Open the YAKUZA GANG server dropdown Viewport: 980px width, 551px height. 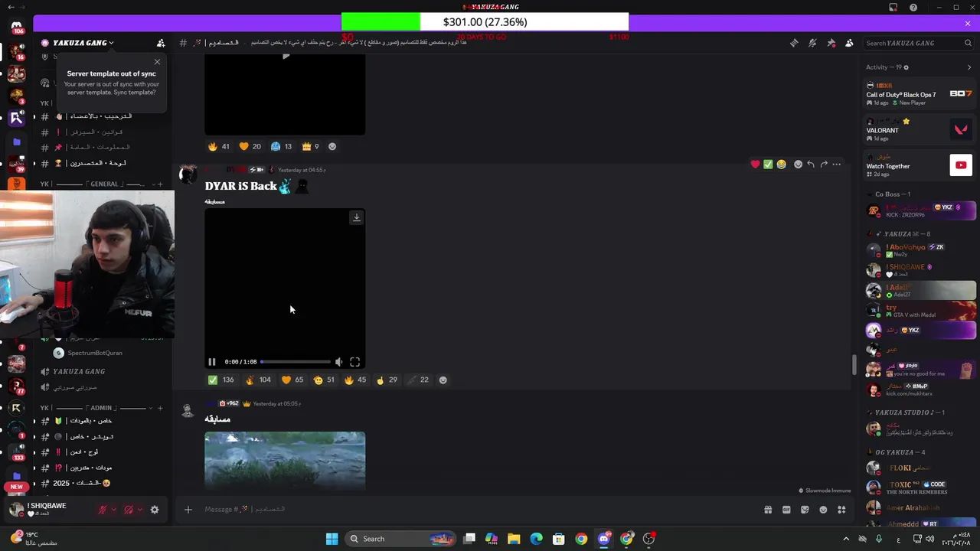click(77, 43)
